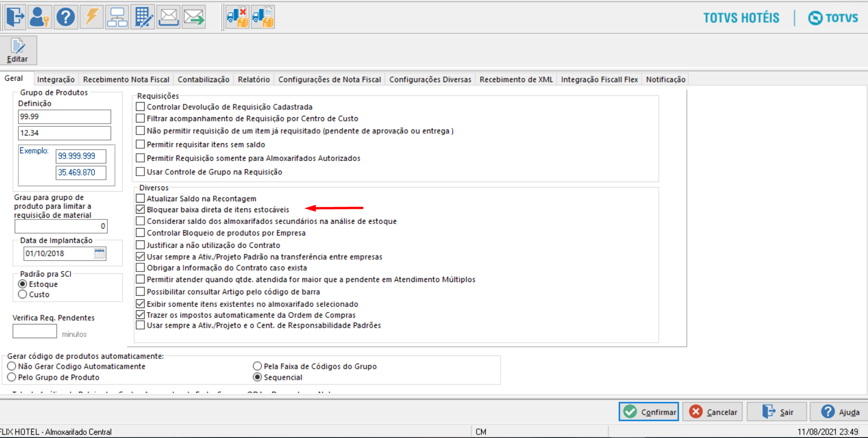Screen dimensions: 868x438
Task: Open the calendar picker for Data de Implantação
Action: click(100, 254)
